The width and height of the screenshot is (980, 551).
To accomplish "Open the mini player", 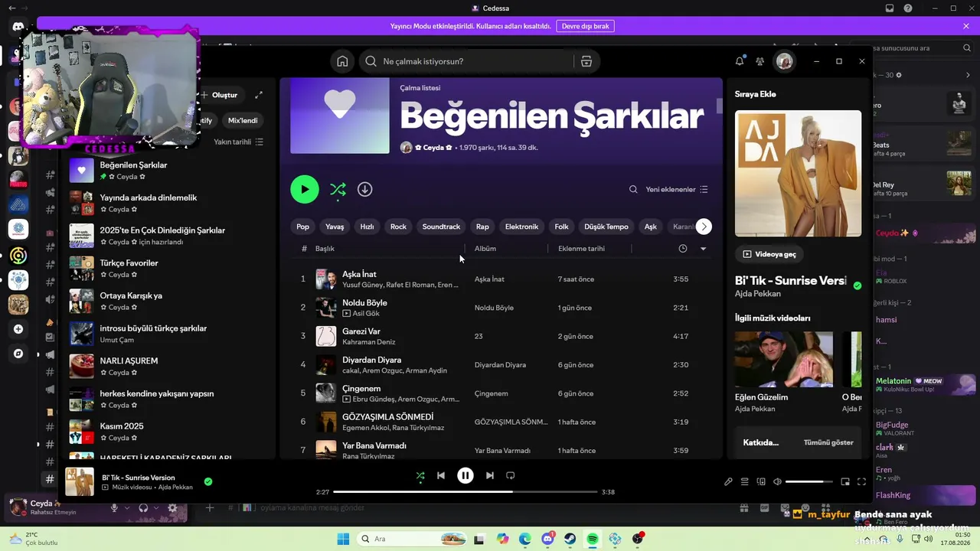I will pyautogui.click(x=845, y=482).
